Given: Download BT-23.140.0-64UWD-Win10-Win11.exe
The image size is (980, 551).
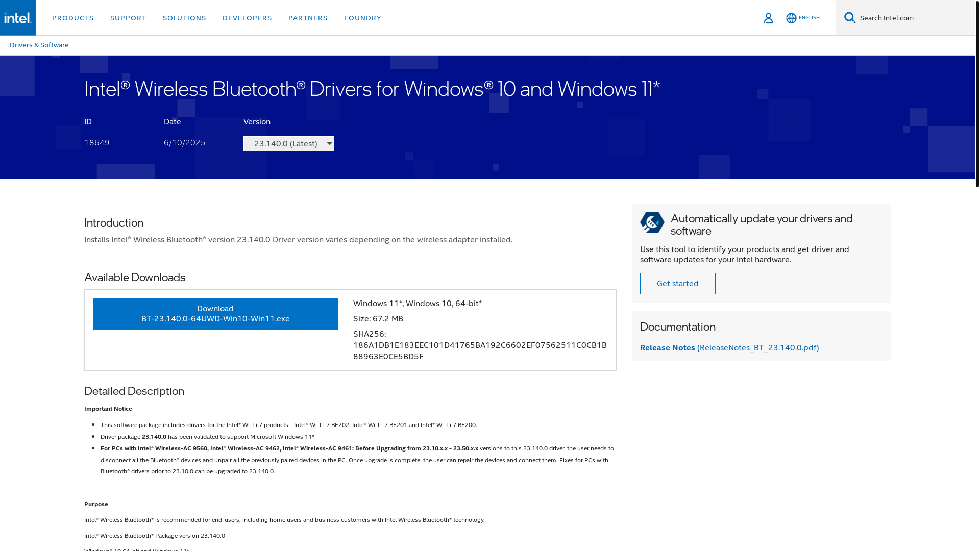Looking at the screenshot, I should pyautogui.click(x=215, y=314).
